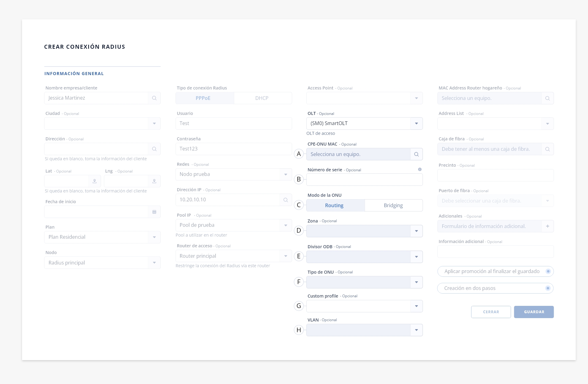Screen dimensions: 588x384
Task: Open calendar icon for Fecha de inicio
Action: point(154,212)
